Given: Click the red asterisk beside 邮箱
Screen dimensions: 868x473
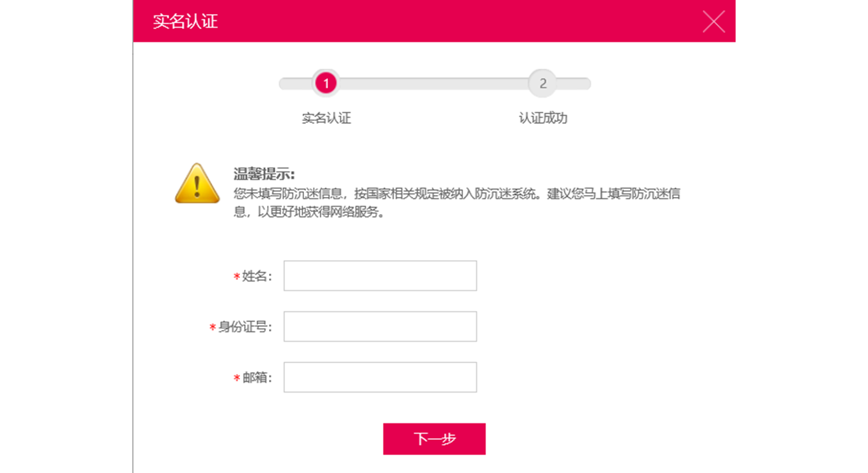Looking at the screenshot, I should [237, 379].
